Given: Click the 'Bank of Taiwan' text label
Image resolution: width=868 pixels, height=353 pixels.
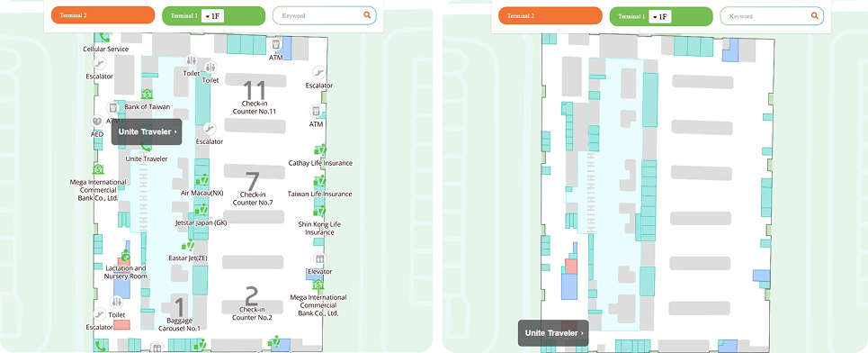Looking at the screenshot, I should tap(148, 107).
